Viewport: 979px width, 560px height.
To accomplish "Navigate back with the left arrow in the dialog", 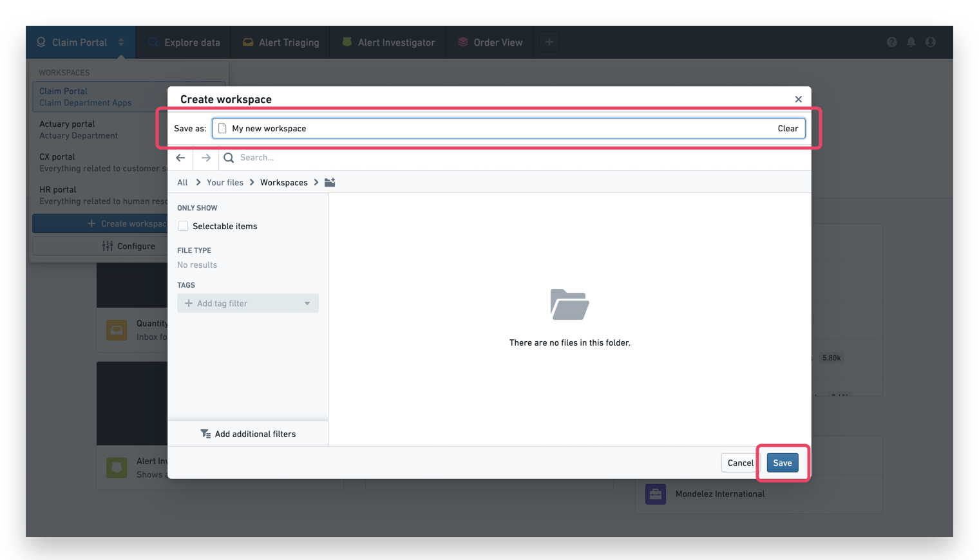I will point(180,158).
